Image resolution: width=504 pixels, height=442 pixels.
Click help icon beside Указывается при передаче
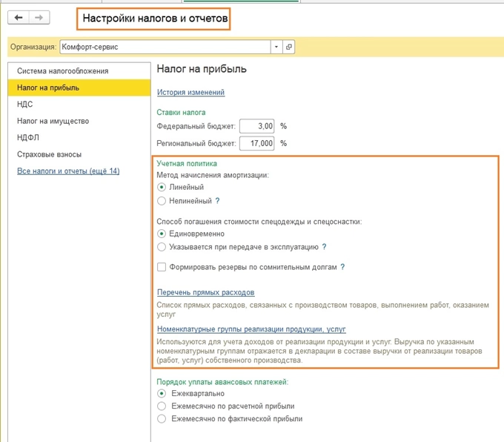325,247
